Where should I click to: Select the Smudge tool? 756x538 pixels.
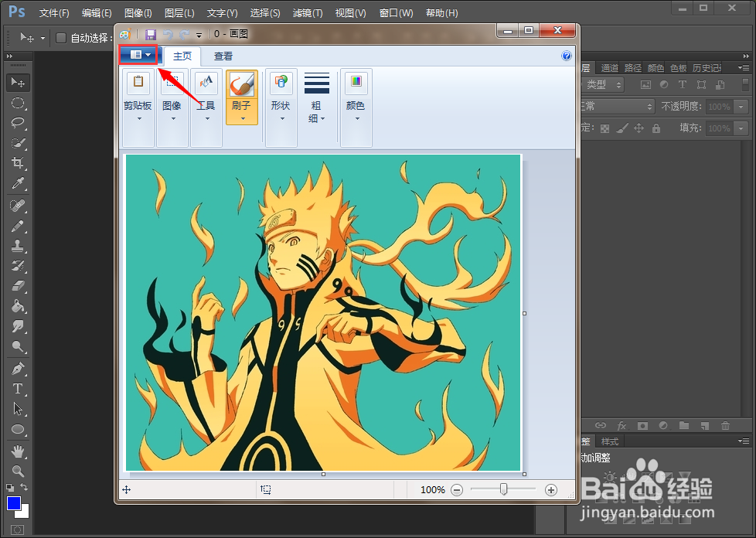coord(18,326)
